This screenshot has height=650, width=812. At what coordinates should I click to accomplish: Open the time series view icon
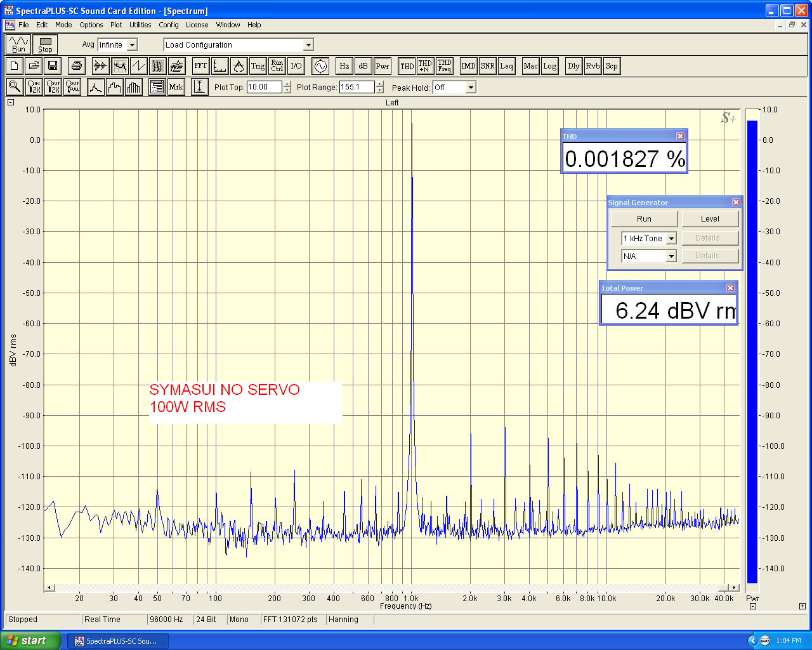coord(100,65)
